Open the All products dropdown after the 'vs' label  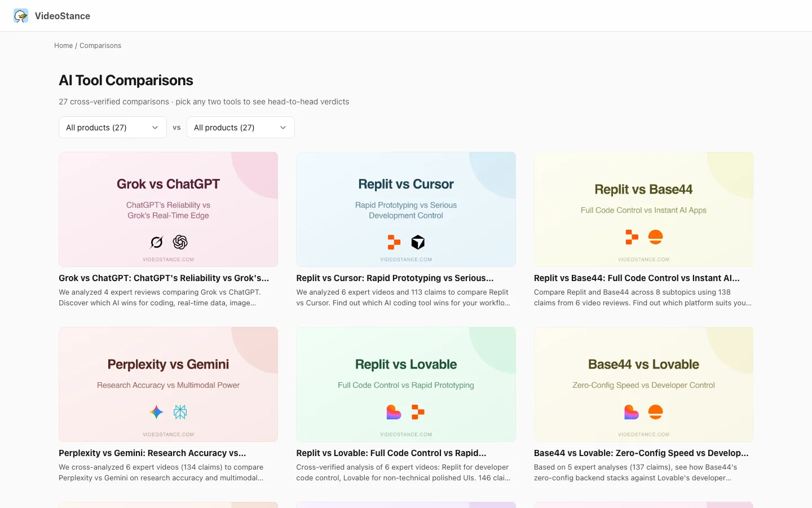241,128
